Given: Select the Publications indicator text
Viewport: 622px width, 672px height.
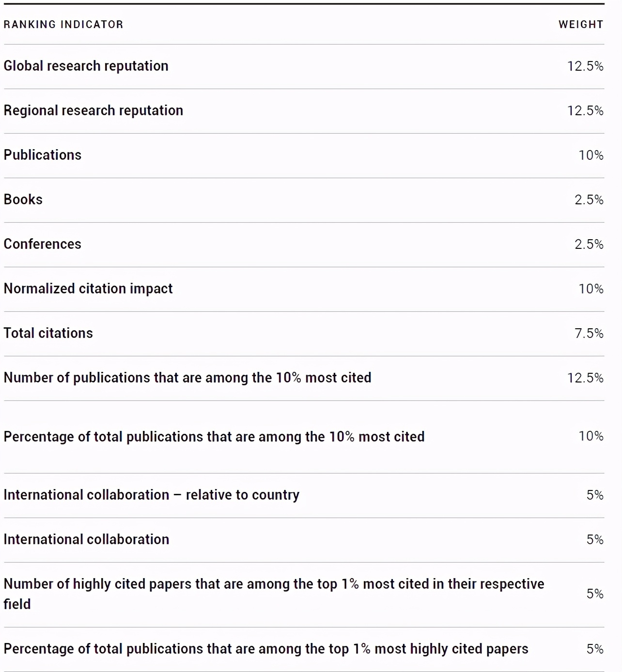Looking at the screenshot, I should [43, 155].
